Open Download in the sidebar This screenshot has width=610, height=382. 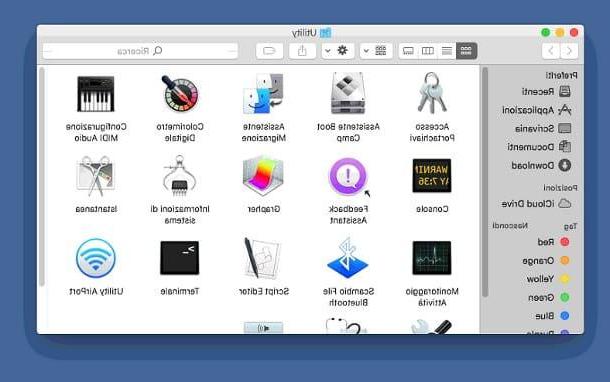click(541, 165)
